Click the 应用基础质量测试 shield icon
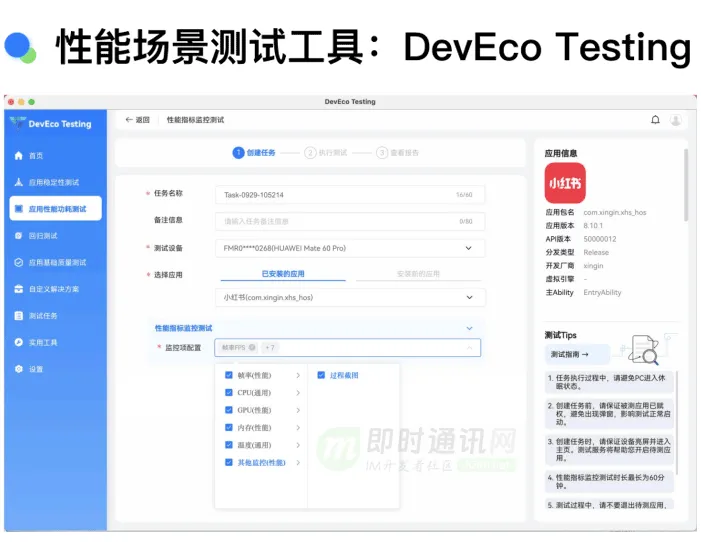The image size is (701, 542). click(18, 263)
